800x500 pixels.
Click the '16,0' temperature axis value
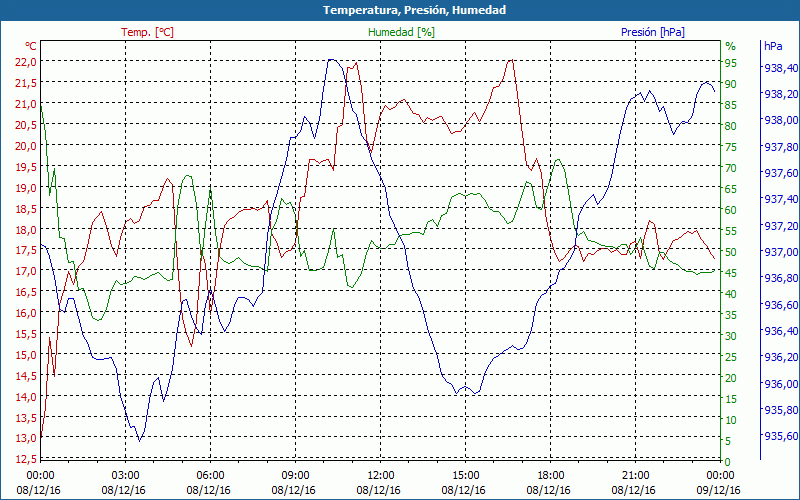click(26, 313)
